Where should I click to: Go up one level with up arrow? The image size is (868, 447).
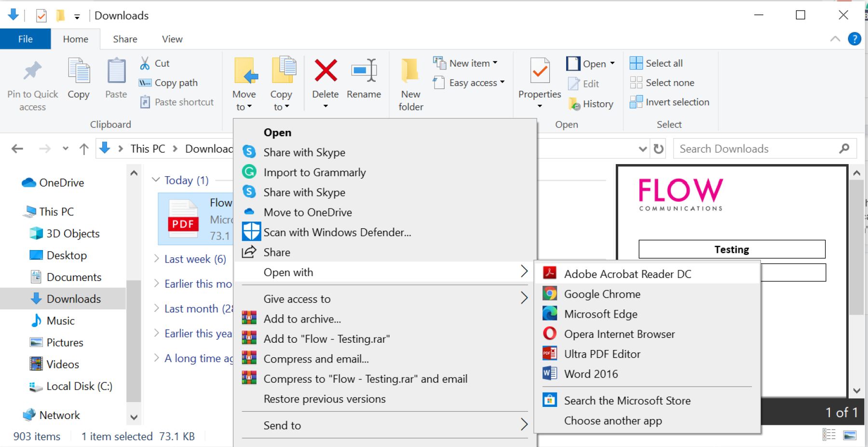coord(84,149)
